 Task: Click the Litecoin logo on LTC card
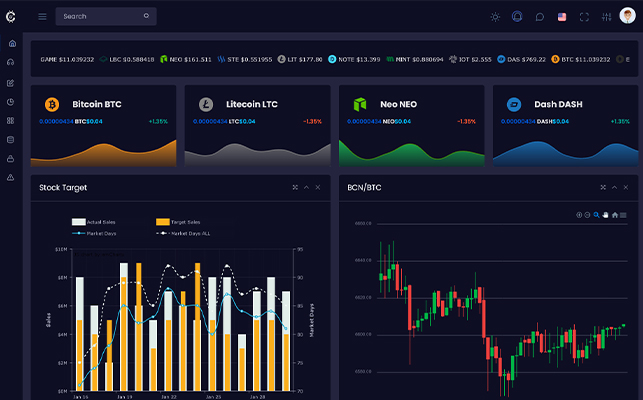click(206, 105)
